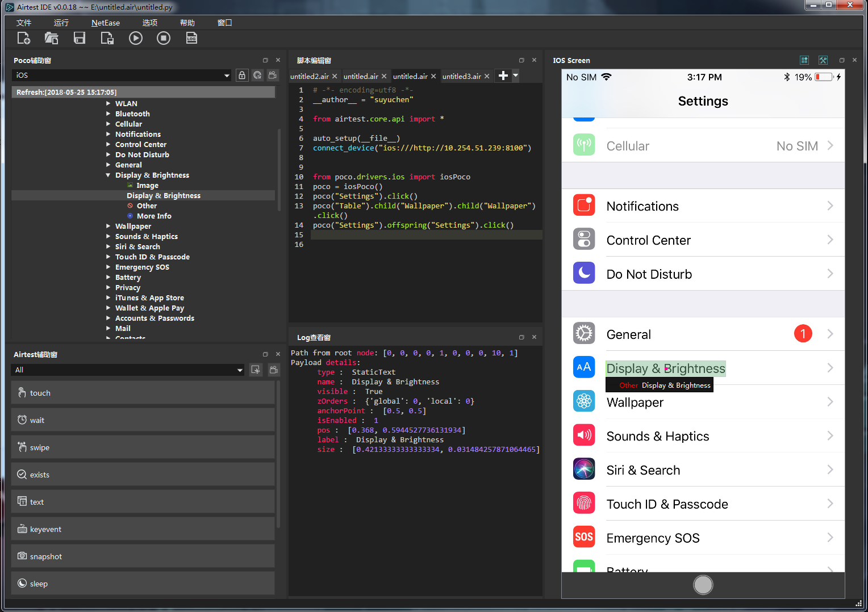The height and width of the screenshot is (612, 868).
Task: Switch to the untitled3.air tab
Action: 462,76
